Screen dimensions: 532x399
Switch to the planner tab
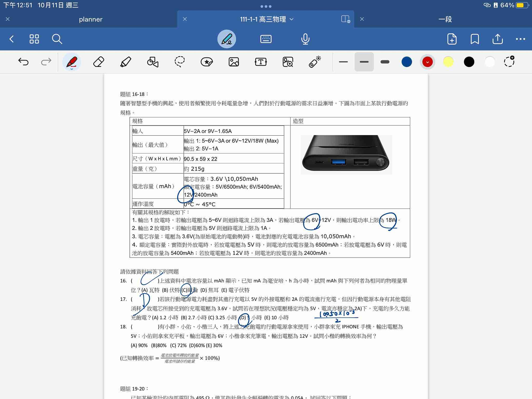click(90, 19)
